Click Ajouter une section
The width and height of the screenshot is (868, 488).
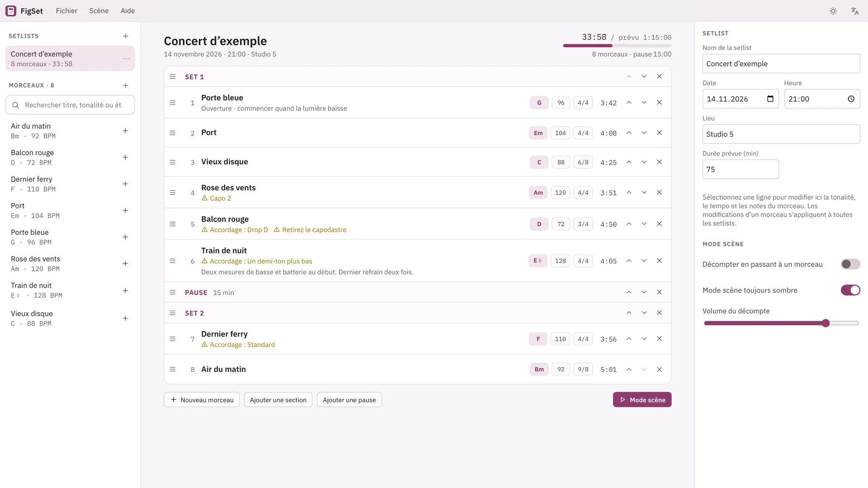click(278, 400)
